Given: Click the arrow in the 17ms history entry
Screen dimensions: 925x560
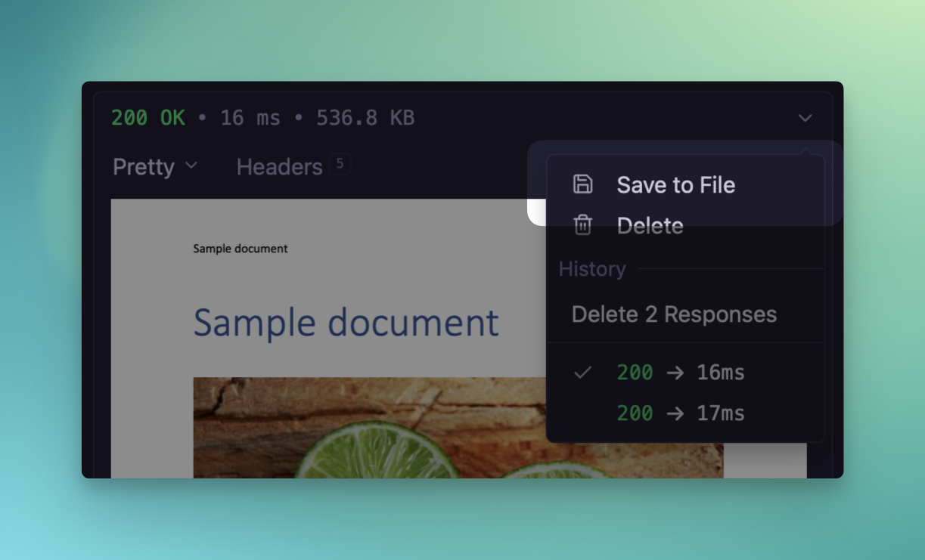Looking at the screenshot, I should tap(675, 413).
